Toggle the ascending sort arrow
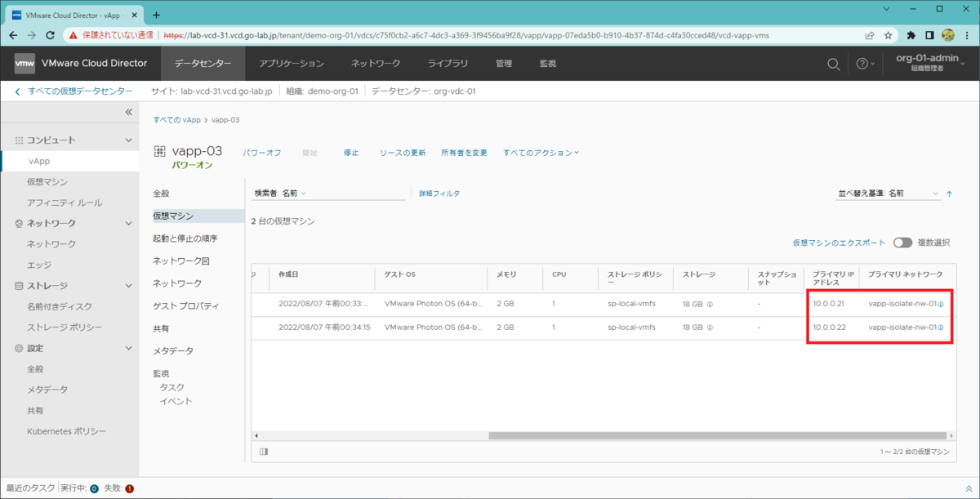Screen dimensions: 980x499 (x=947, y=194)
